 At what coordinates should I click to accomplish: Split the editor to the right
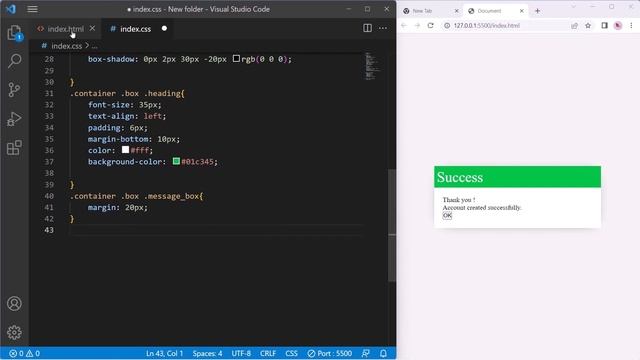pyautogui.click(x=367, y=28)
